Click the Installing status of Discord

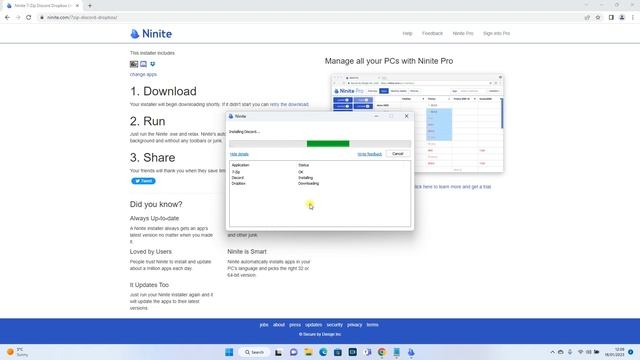[x=305, y=178]
